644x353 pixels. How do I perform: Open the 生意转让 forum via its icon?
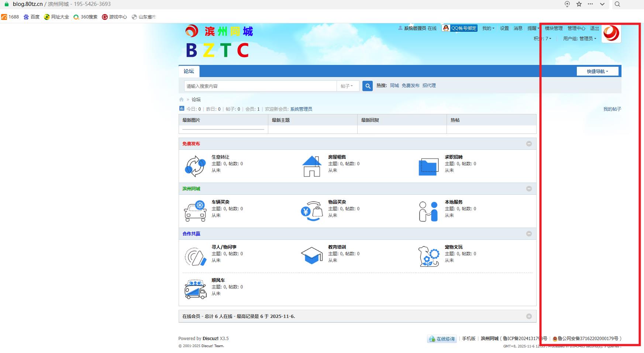pyautogui.click(x=195, y=166)
